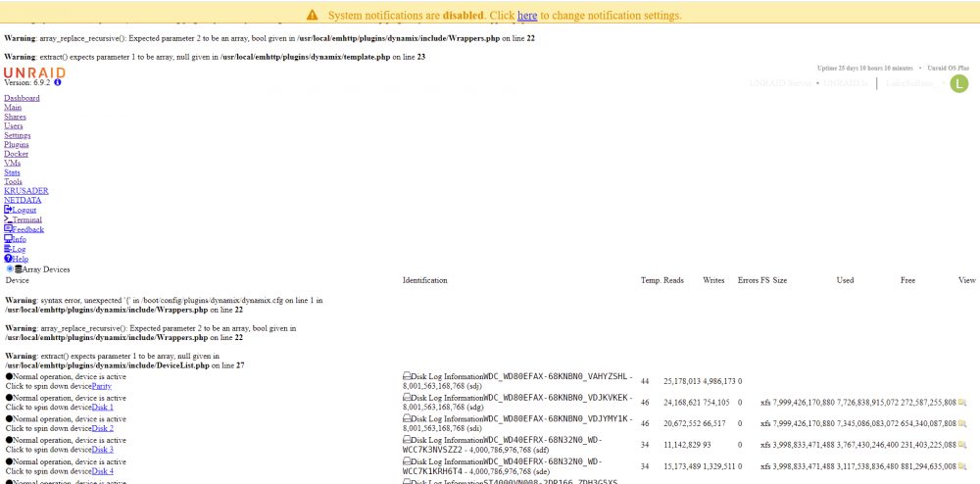
Task: Click the Array Devices heading text
Action: click(x=46, y=269)
